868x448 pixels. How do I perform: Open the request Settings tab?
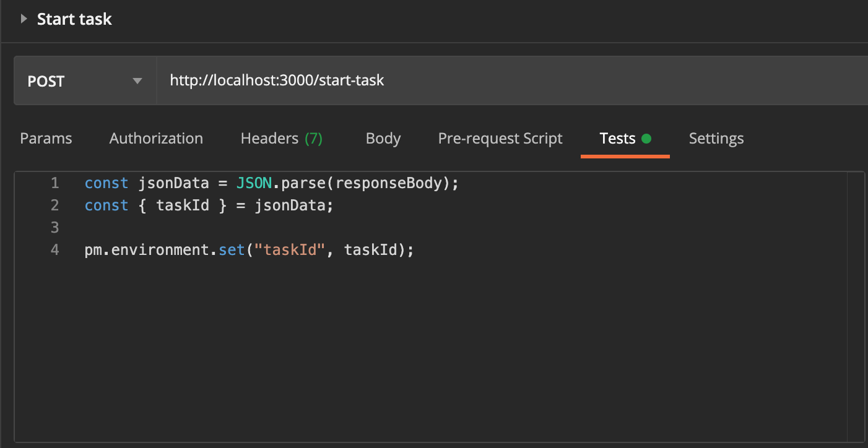[716, 138]
